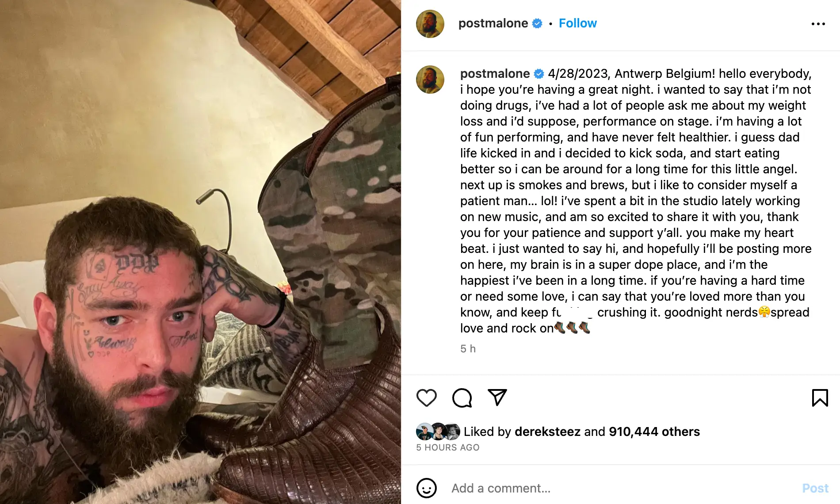Open postmalone profile from the header username
The width and height of the screenshot is (840, 504).
[x=493, y=23]
